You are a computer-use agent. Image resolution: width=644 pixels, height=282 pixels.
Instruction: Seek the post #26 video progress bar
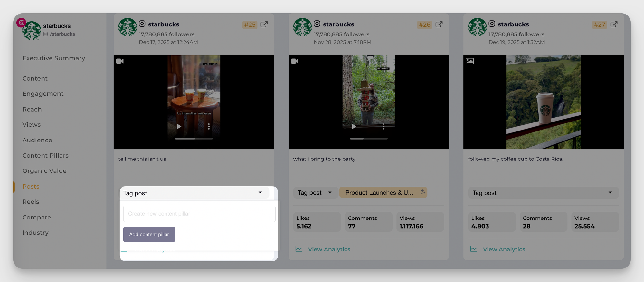tap(369, 139)
